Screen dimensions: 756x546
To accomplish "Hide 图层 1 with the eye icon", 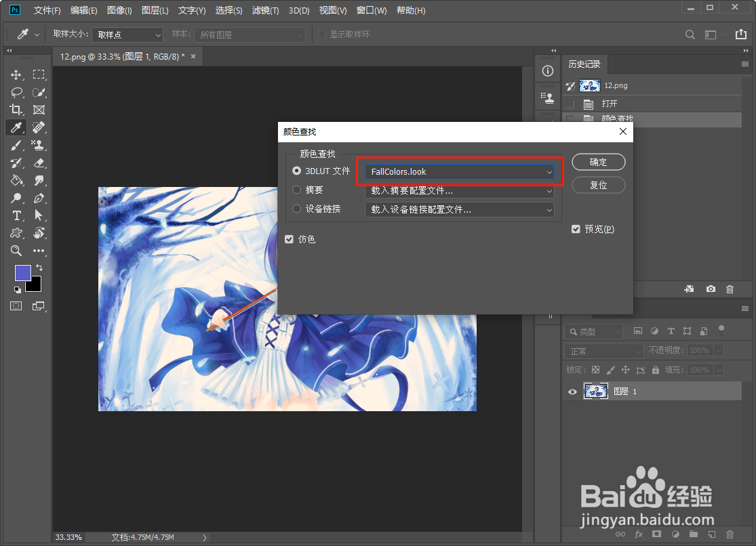I will coord(572,392).
